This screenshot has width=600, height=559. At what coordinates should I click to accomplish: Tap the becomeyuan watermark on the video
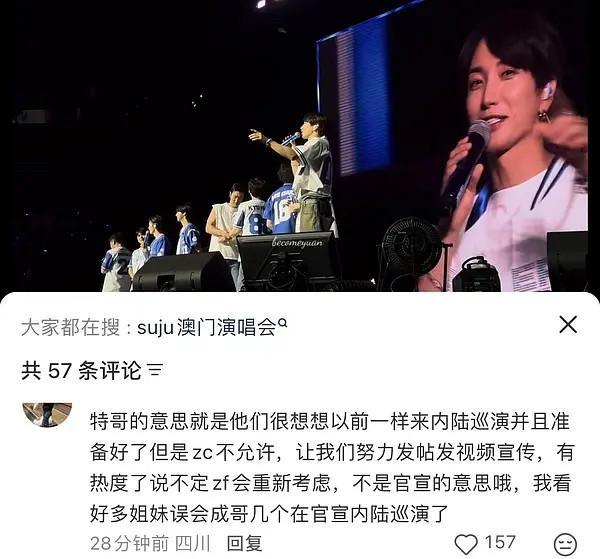pyautogui.click(x=297, y=243)
